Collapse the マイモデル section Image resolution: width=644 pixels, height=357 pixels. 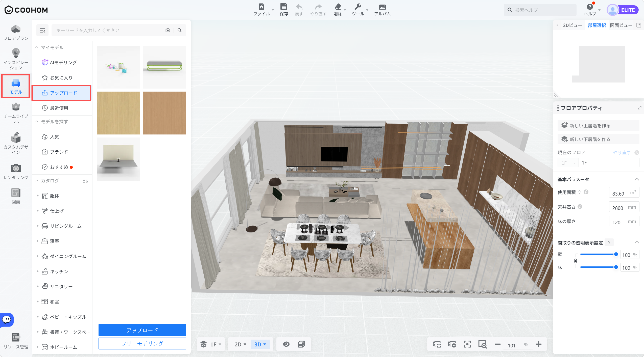[37, 47]
